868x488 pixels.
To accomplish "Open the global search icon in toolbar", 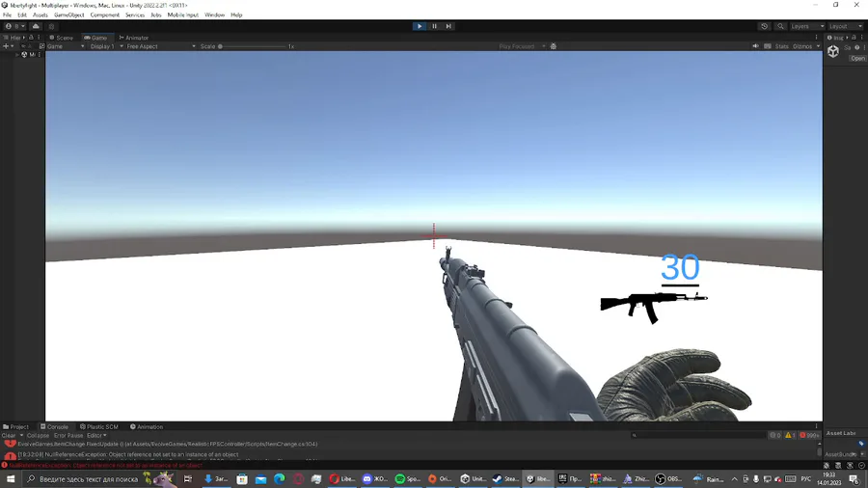I will [x=780, y=26].
